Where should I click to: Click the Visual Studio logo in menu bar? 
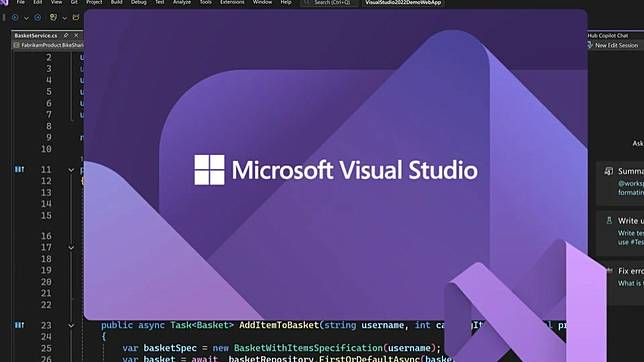tap(4, 2)
